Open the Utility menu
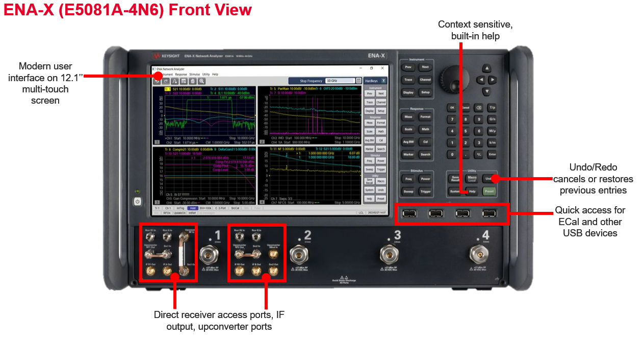 click(205, 75)
